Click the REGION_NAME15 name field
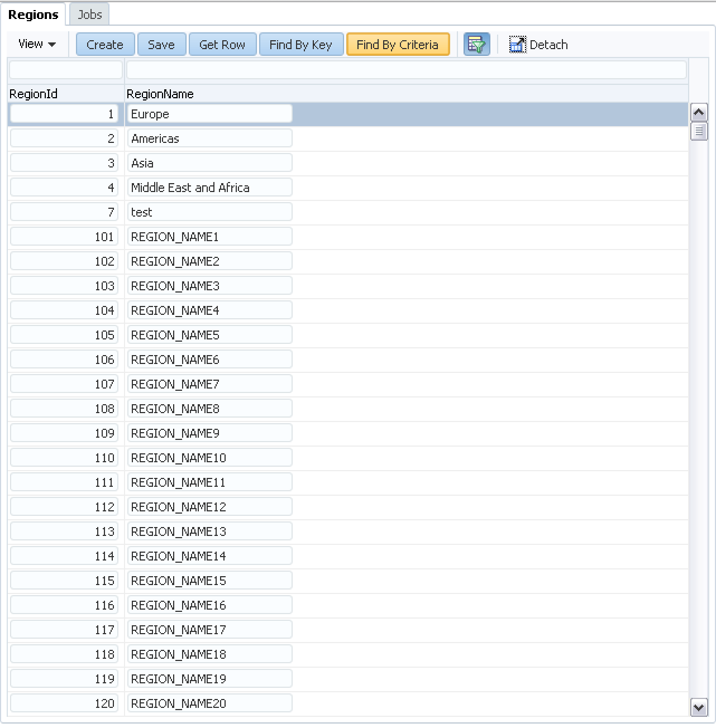 pyautogui.click(x=209, y=581)
